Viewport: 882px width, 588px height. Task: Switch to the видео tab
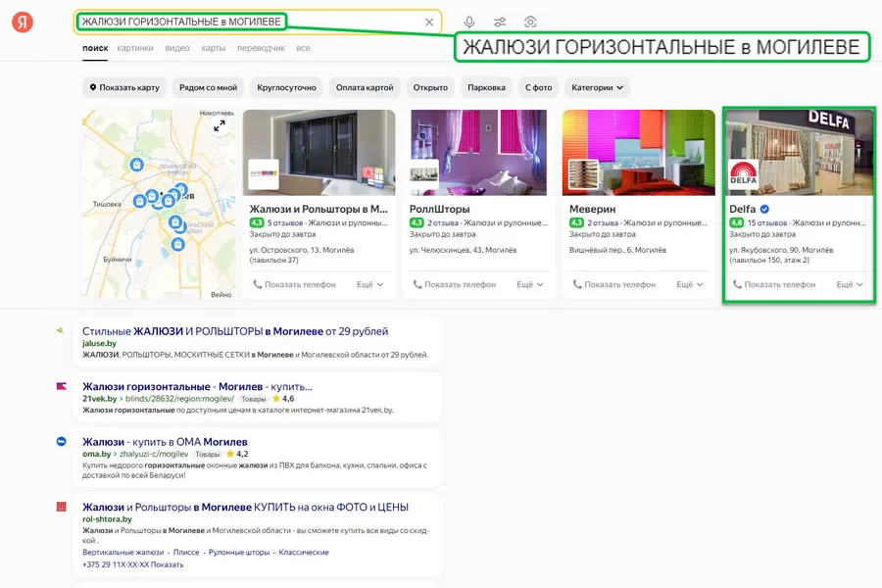point(177,48)
